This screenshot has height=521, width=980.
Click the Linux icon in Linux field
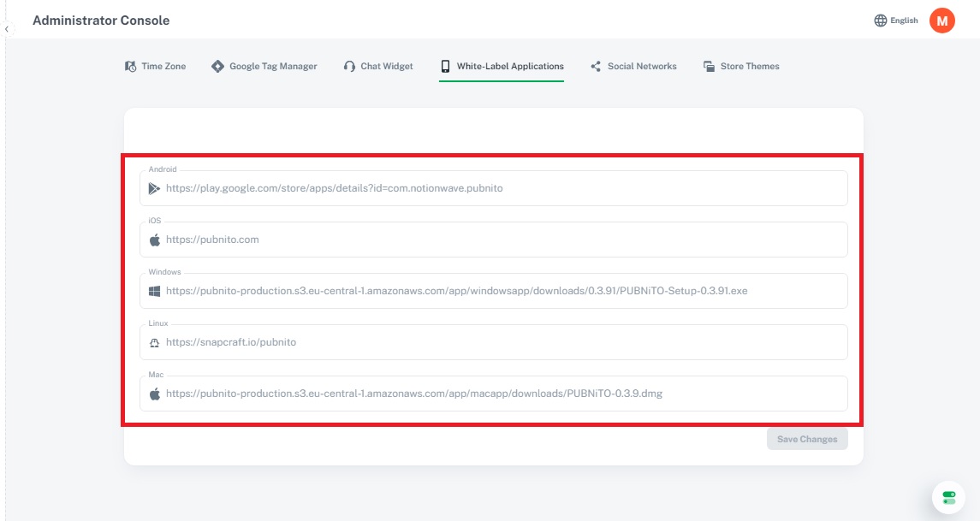tap(155, 342)
